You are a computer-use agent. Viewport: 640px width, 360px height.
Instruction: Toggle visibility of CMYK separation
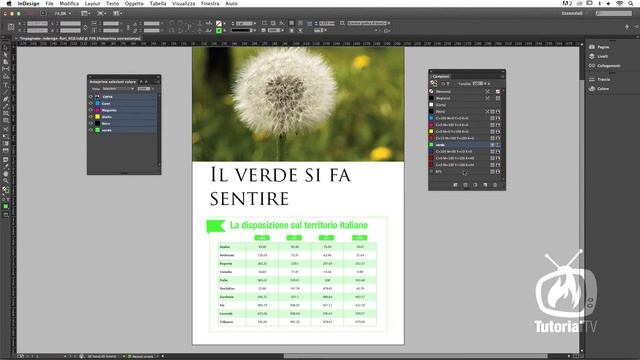(x=91, y=97)
